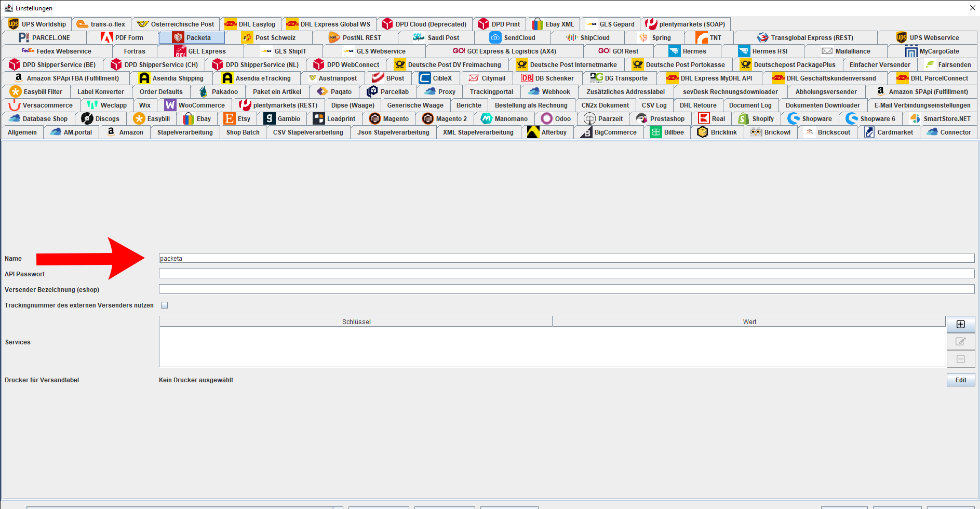Click the SendCloud cloud icon
980x509 pixels.
(495, 37)
